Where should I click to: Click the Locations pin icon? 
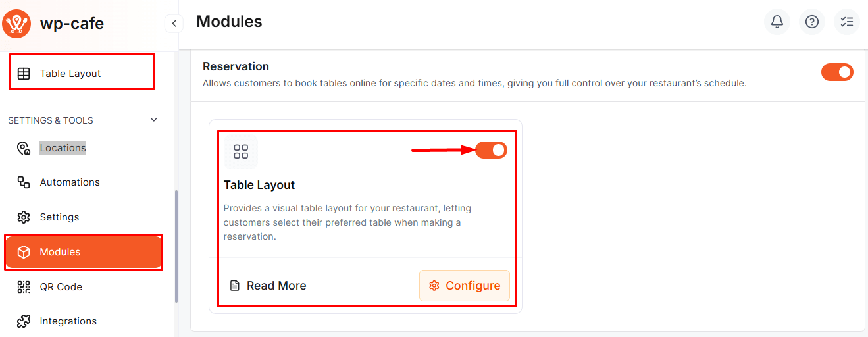click(24, 148)
